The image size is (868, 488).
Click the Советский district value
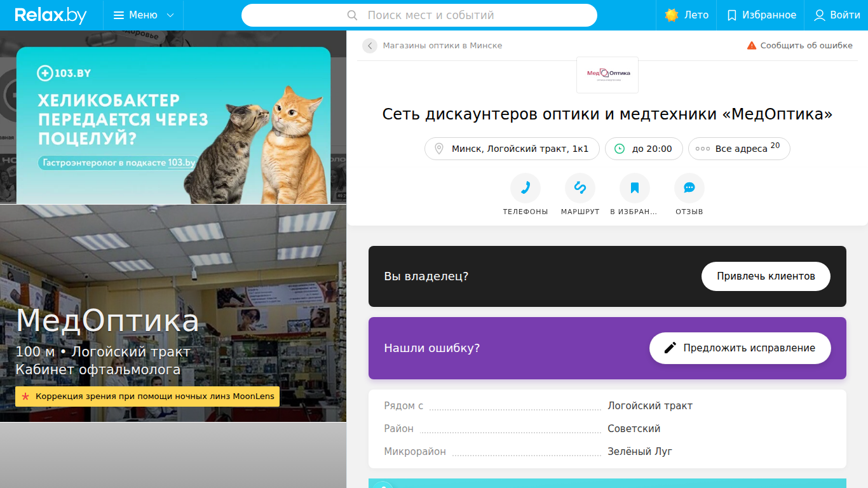634,429
